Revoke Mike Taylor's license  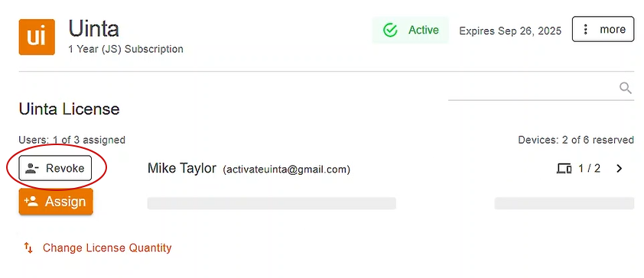[x=55, y=168]
